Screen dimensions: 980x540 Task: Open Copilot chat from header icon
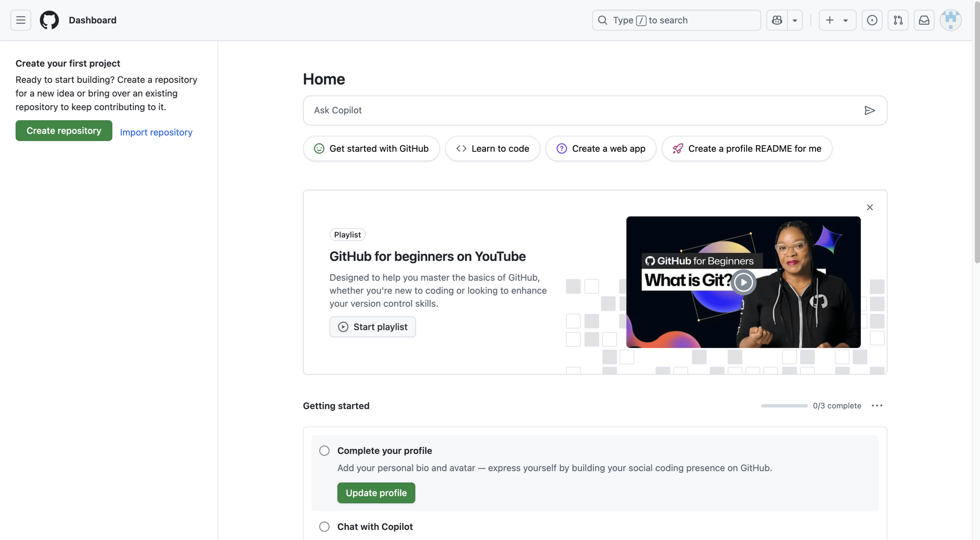point(776,20)
